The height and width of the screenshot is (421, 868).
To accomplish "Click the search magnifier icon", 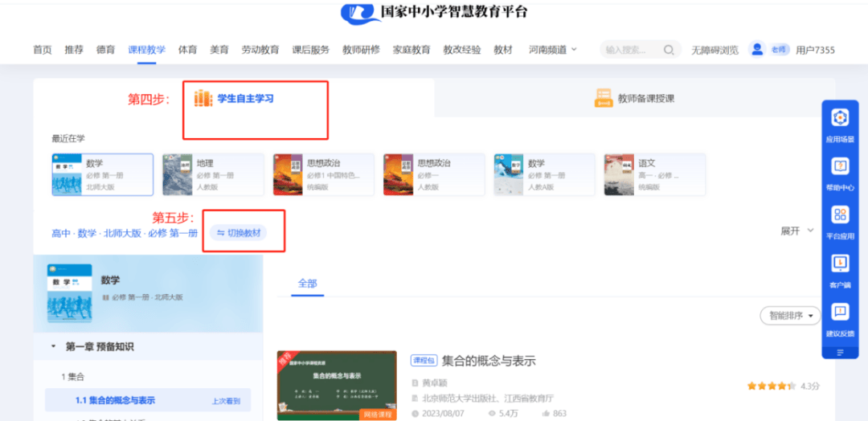I will click(669, 50).
